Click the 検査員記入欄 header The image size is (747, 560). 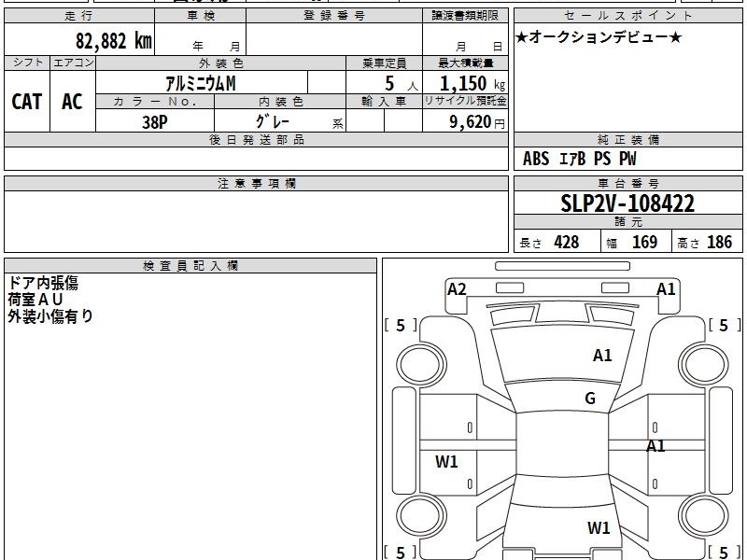pos(190,266)
